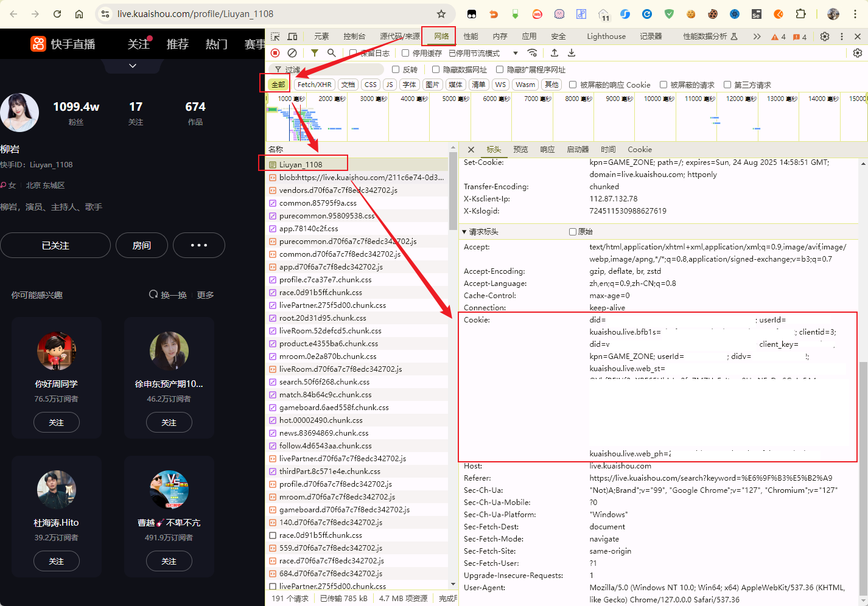Clear the network log
The image size is (868, 606).
pos(292,53)
